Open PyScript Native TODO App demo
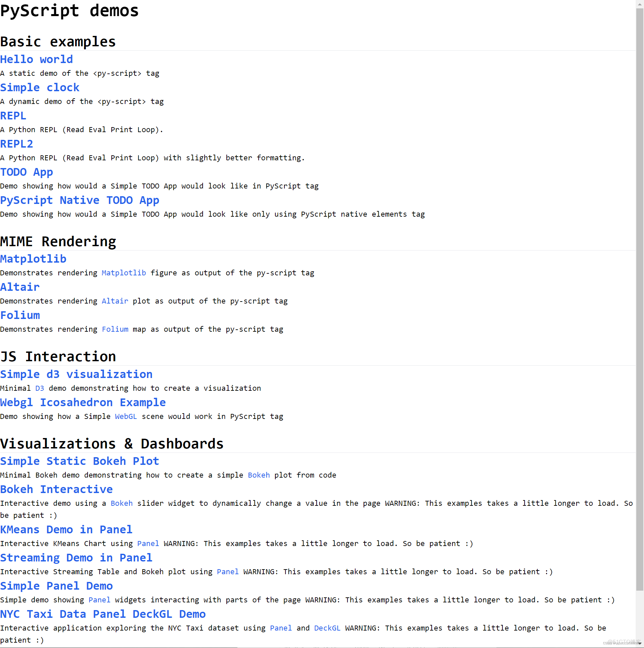The image size is (644, 648). (80, 200)
